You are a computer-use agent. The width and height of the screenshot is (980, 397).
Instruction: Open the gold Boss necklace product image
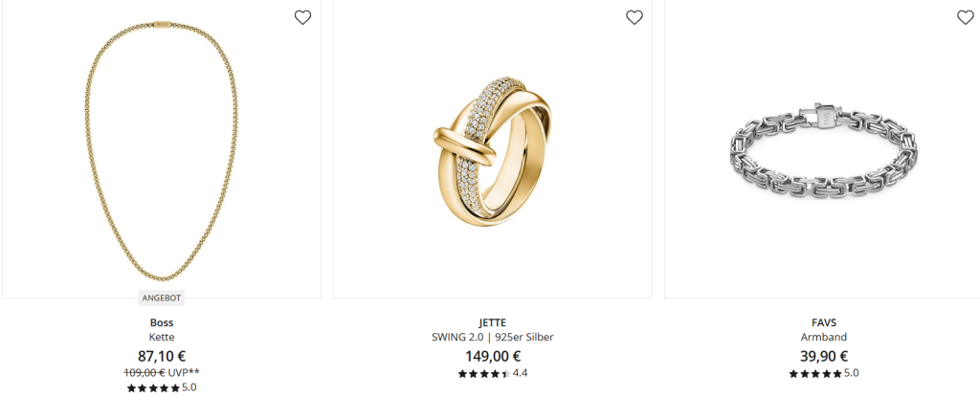[x=161, y=150]
